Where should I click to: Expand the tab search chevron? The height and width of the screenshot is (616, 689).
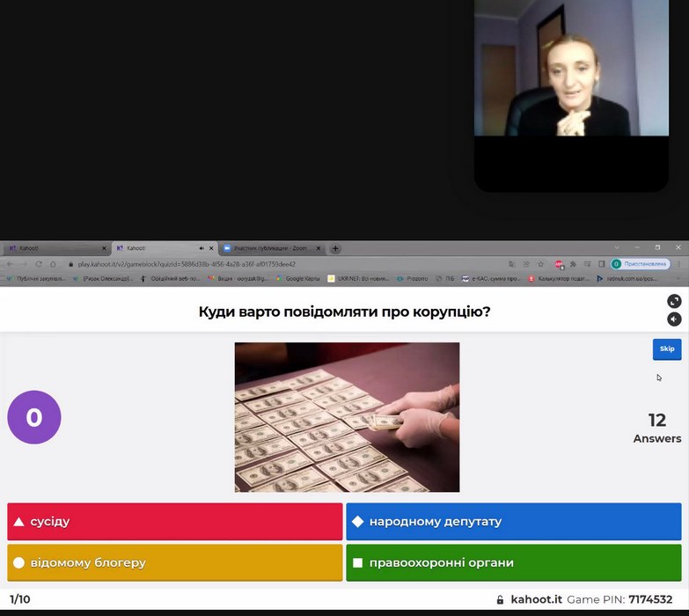[616, 248]
